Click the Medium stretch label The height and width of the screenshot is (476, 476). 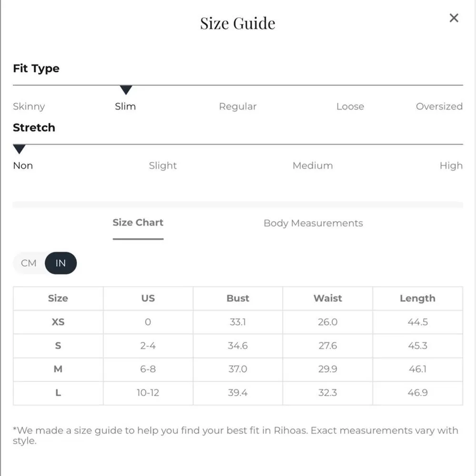pos(313,166)
